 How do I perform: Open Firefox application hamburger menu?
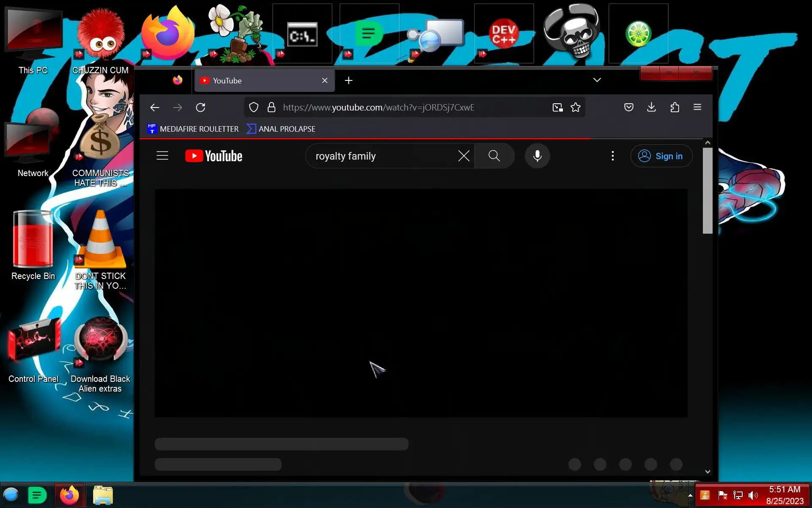click(697, 107)
